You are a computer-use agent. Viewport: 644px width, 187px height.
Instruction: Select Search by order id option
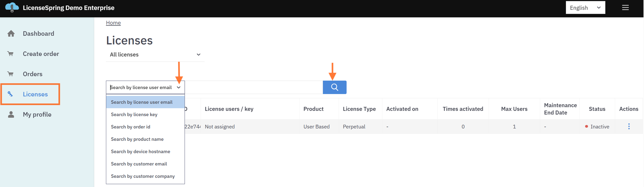tap(131, 127)
